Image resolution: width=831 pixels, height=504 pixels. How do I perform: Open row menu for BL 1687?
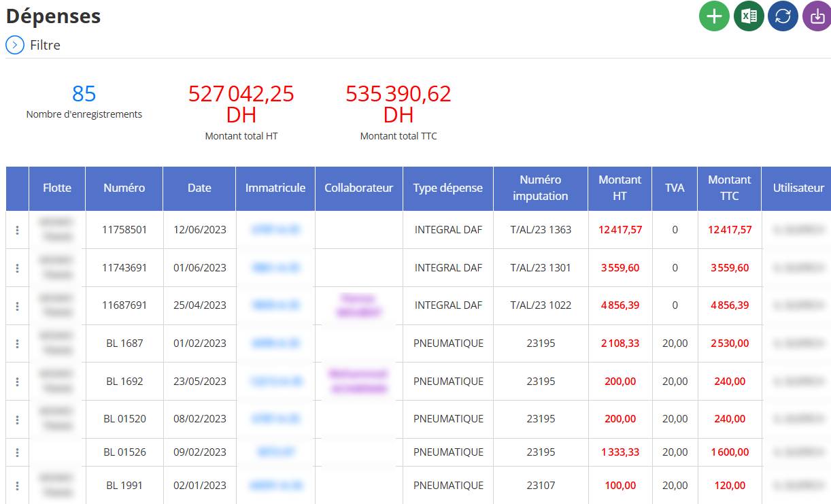pyautogui.click(x=17, y=343)
